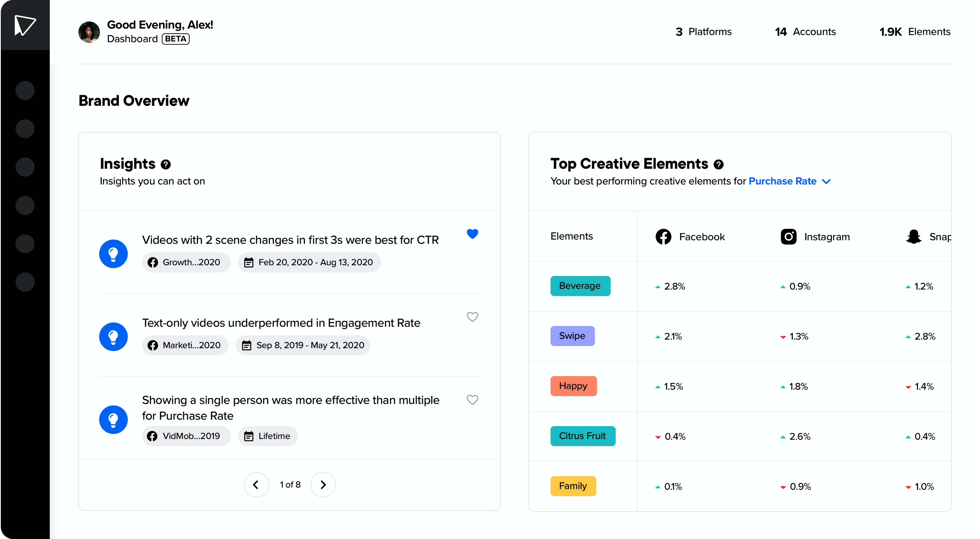
Task: Select the Happy element tag
Action: (x=573, y=386)
